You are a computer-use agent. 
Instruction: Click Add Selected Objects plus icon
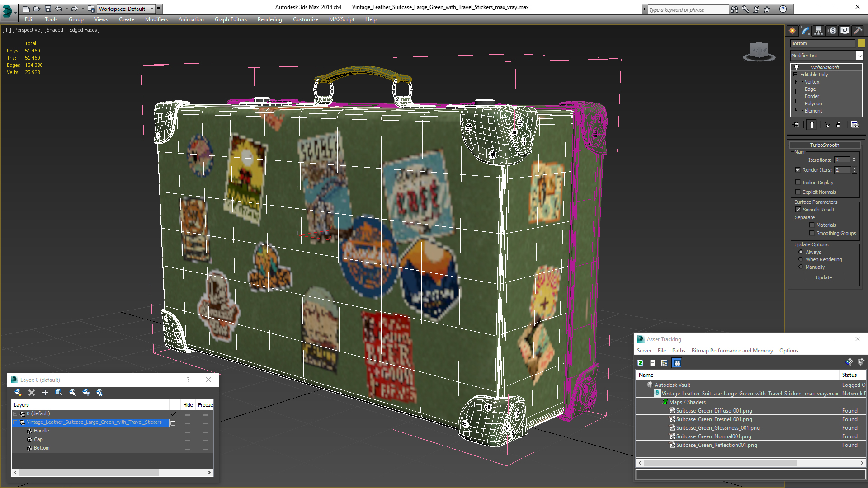(45, 393)
